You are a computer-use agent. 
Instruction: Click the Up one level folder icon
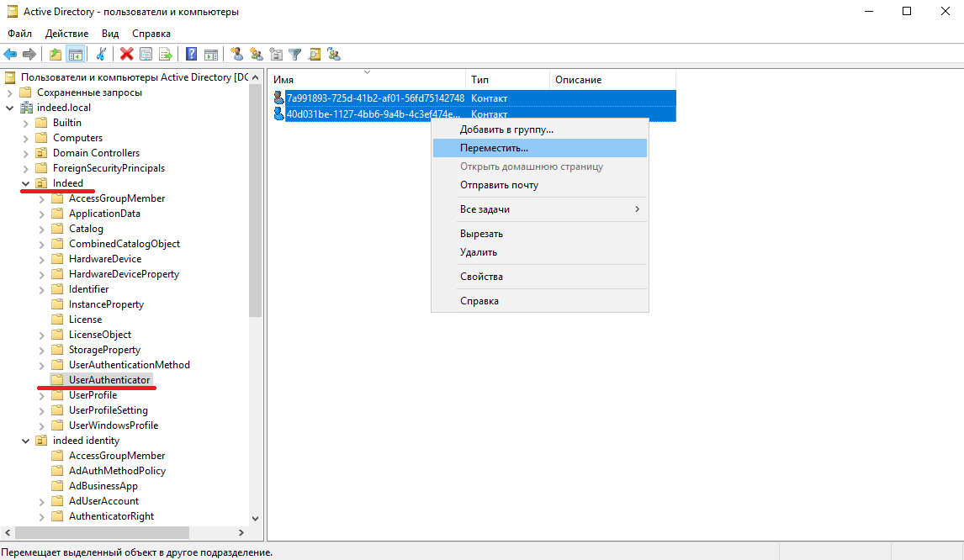pos(56,55)
